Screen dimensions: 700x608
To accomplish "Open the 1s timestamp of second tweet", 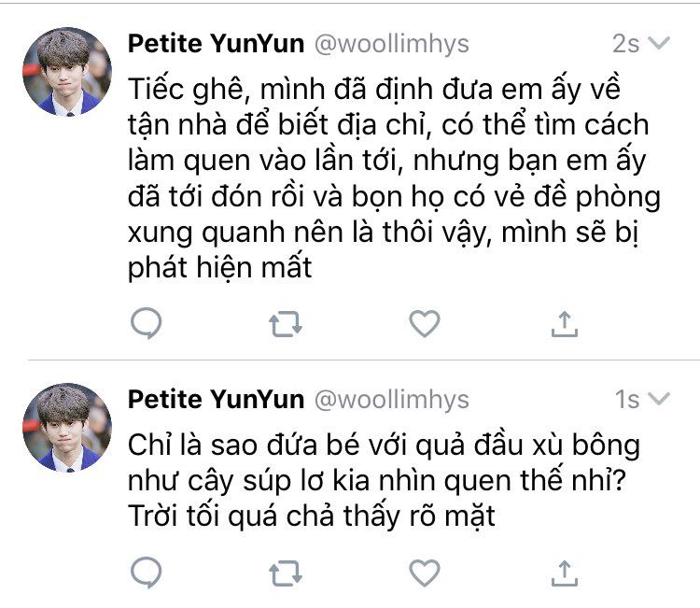I will (627, 400).
